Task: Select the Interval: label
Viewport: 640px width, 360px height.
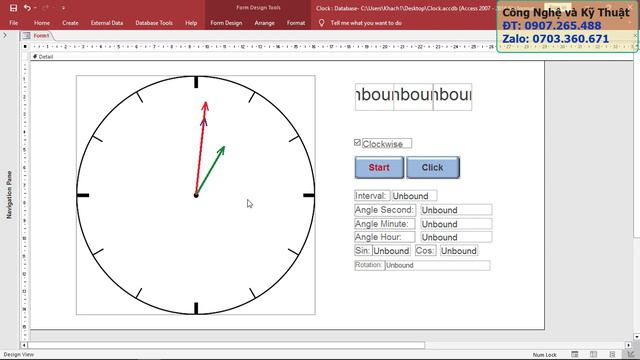Action: (x=372, y=196)
